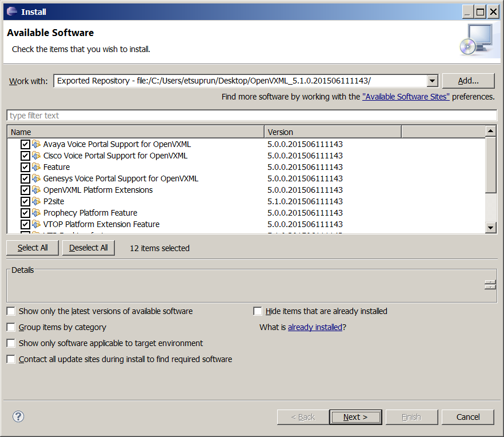Uncheck VTOP Platform Extension Feature checkbox
This screenshot has height=437, width=504.
coord(25,224)
